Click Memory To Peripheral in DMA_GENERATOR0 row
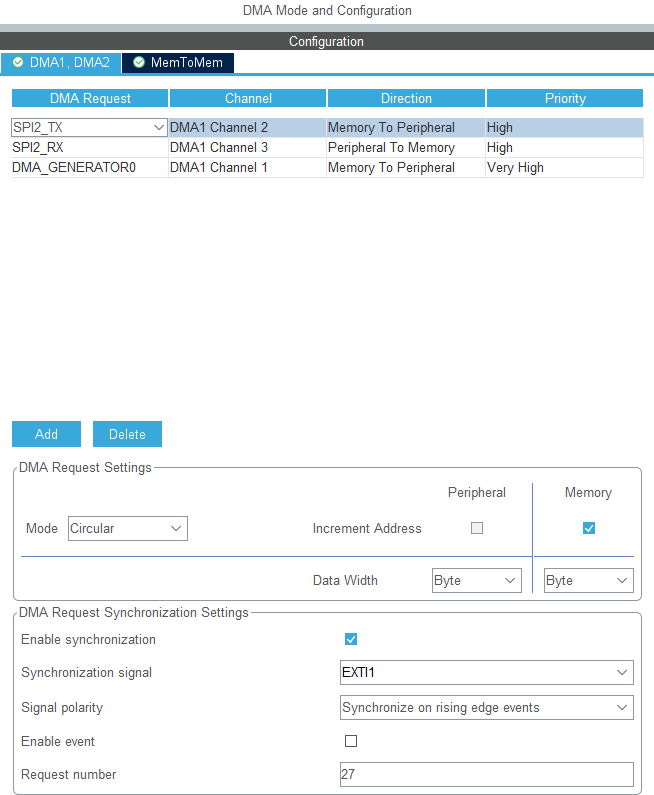654x795 pixels. [406, 168]
